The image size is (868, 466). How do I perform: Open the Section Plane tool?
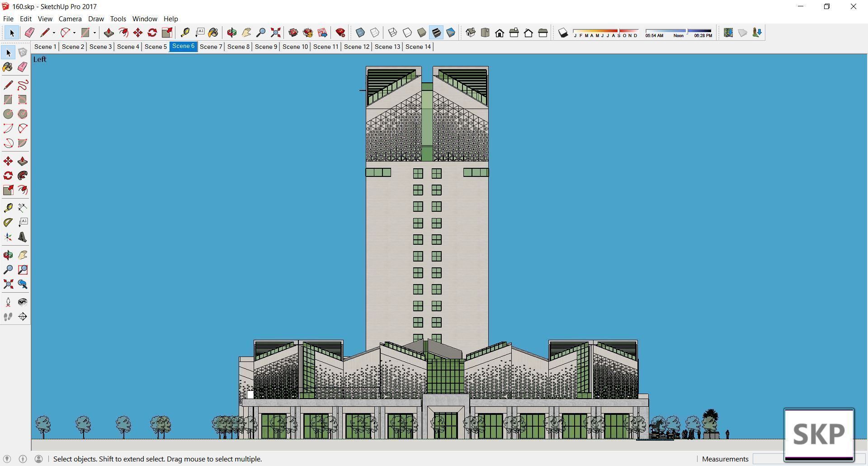click(x=23, y=317)
